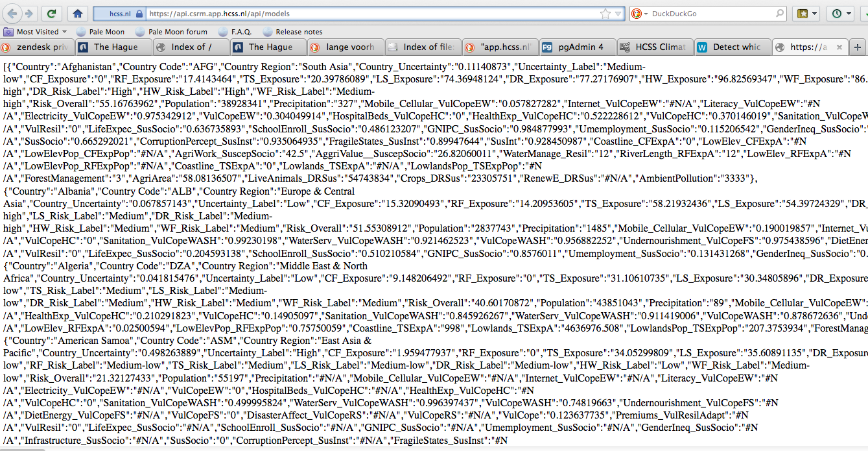Image resolution: width=868 pixels, height=451 pixels.
Task: Open the bookmarks menu button dropdown
Action: 806,14
